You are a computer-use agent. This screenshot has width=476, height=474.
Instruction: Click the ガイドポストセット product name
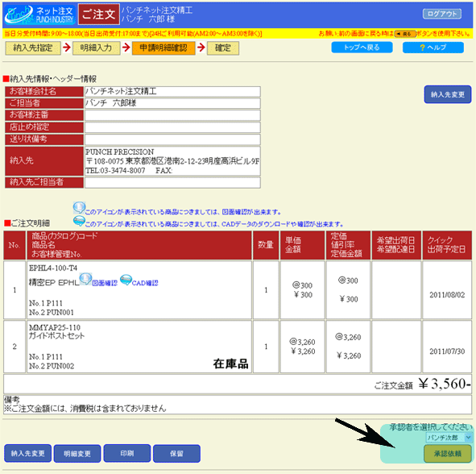(x=56, y=335)
